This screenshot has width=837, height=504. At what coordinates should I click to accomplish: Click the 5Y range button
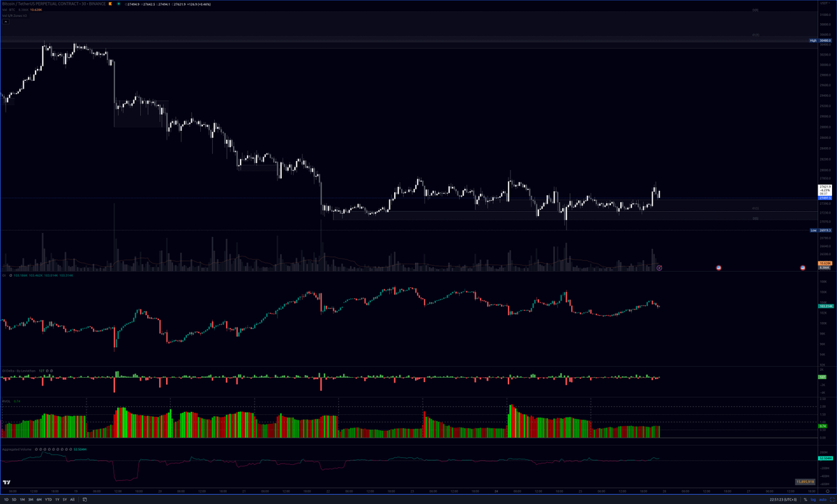click(65, 500)
